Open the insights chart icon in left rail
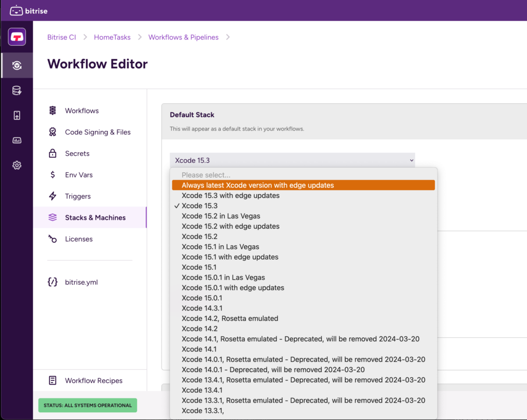527x420 pixels. tap(17, 140)
